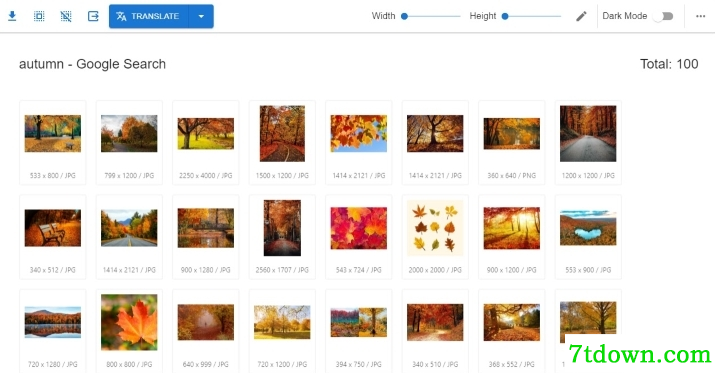715x373 pixels.
Task: Click the '340 x 512 / JPG' label
Action: tap(53, 270)
